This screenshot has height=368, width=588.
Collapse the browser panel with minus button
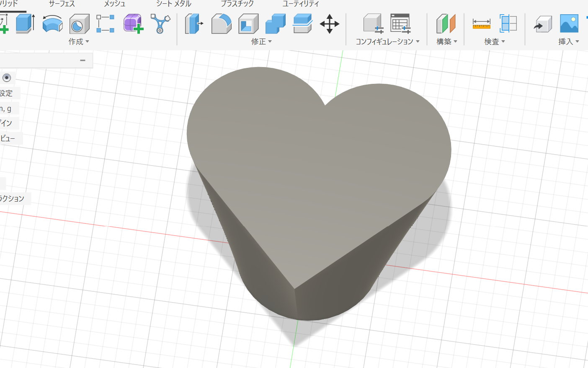83,60
